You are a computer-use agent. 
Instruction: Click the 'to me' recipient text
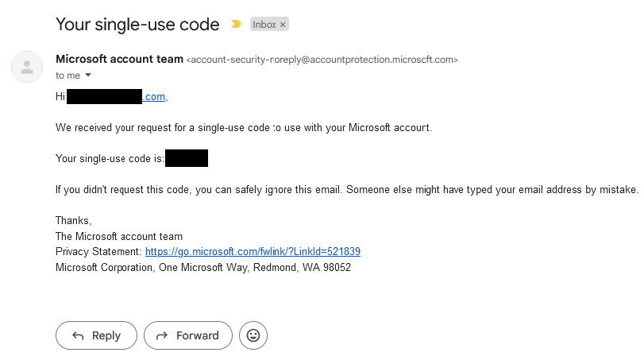click(67, 76)
